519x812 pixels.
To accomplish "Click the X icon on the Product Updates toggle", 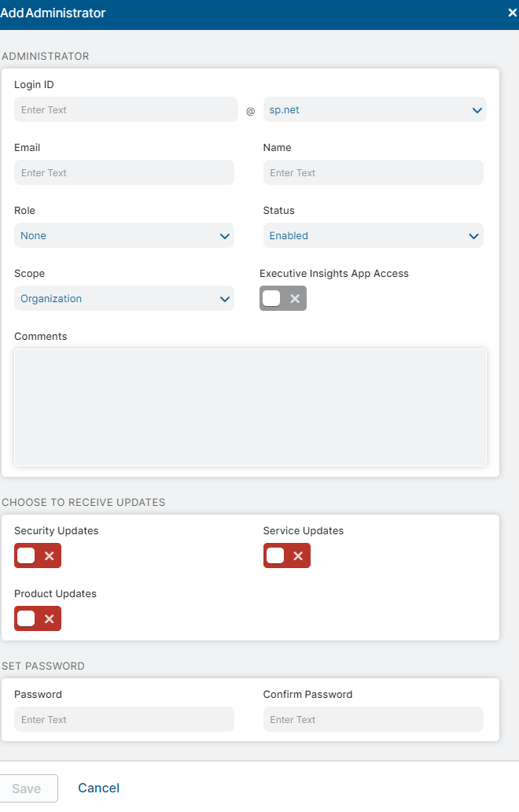I will 47,618.
